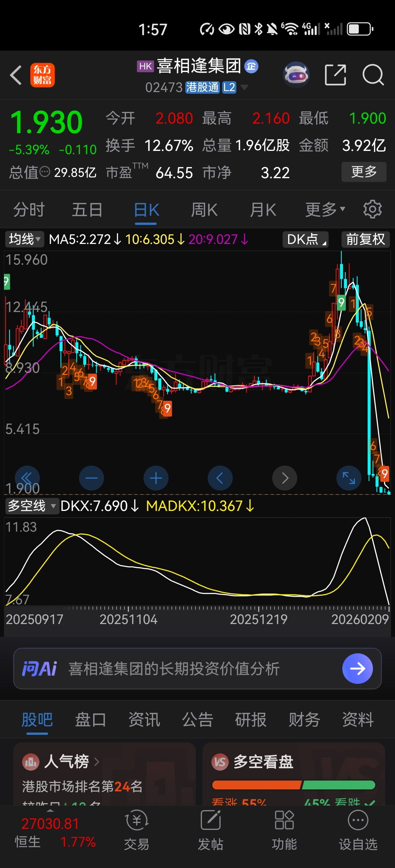Open the DK点 dropdown
This screenshot has width=395, height=868.
click(305, 239)
